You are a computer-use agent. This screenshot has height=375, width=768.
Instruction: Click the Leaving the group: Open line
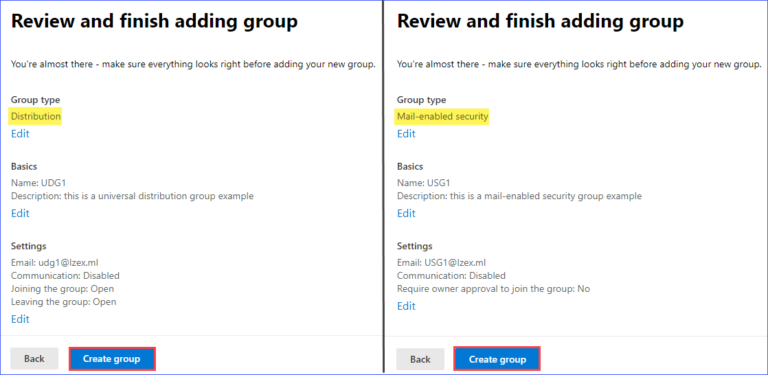(x=64, y=302)
